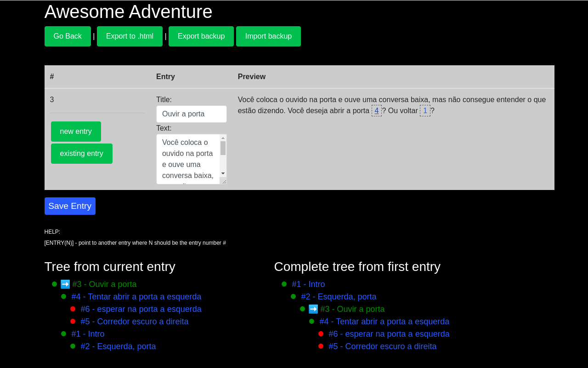588x368 pixels.
Task: Click the red dot beside #6 - esperar na porta
Action: pos(72,309)
